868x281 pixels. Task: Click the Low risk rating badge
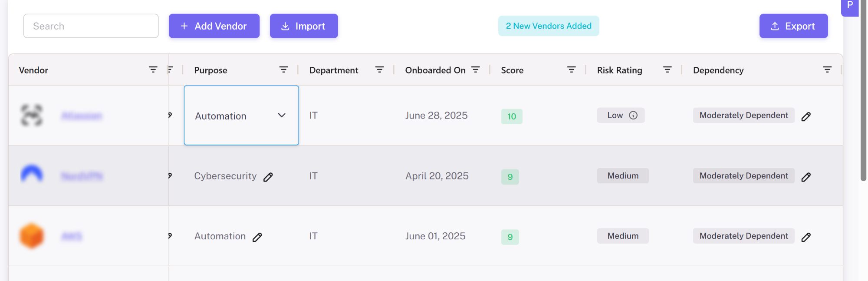tap(621, 115)
